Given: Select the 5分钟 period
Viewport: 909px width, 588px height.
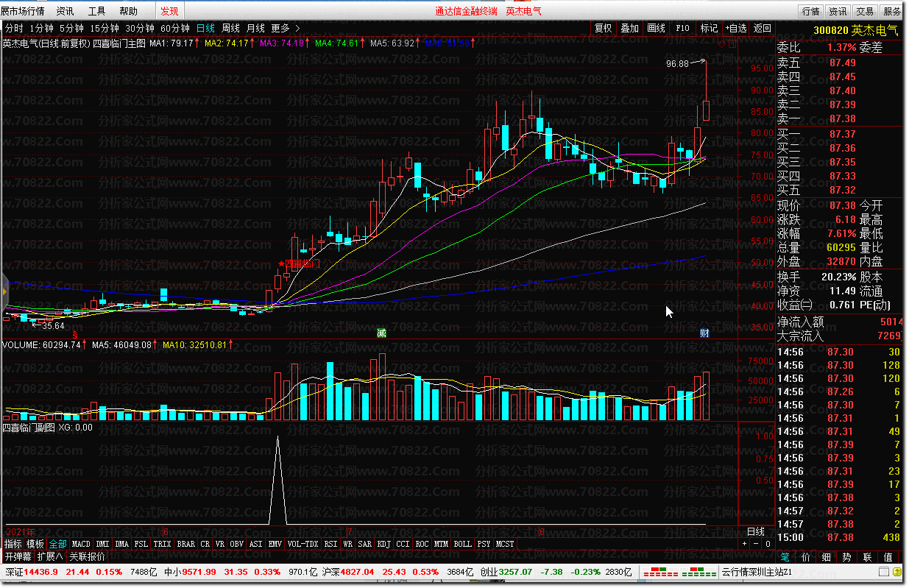Looking at the screenshot, I should tap(72, 29).
